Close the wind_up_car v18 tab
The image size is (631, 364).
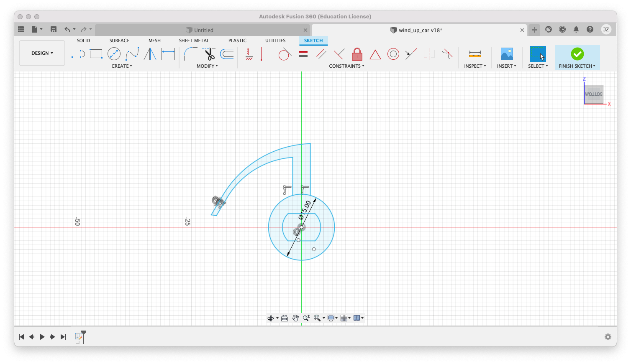522,30
